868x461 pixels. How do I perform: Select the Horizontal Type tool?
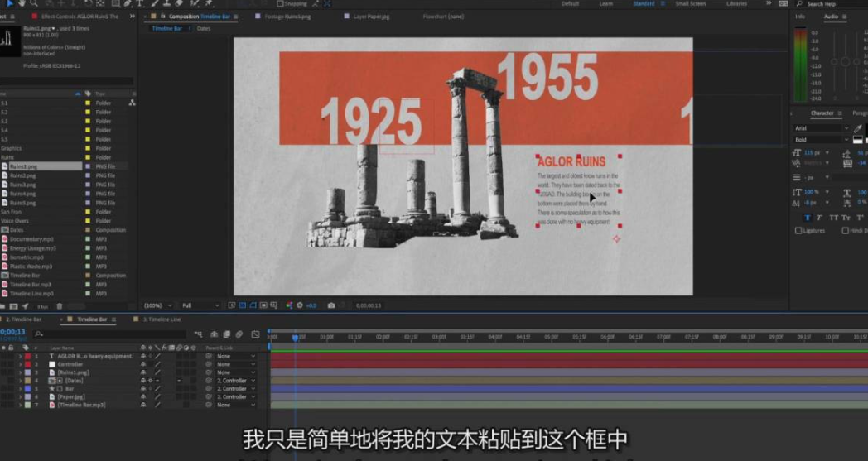(x=140, y=3)
